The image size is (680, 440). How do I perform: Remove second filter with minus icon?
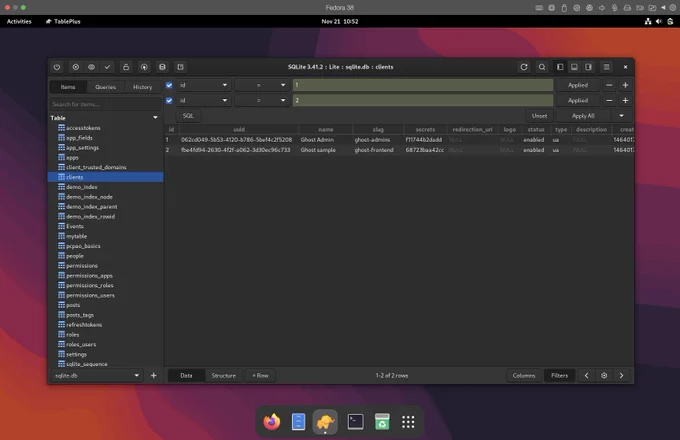[x=609, y=101]
